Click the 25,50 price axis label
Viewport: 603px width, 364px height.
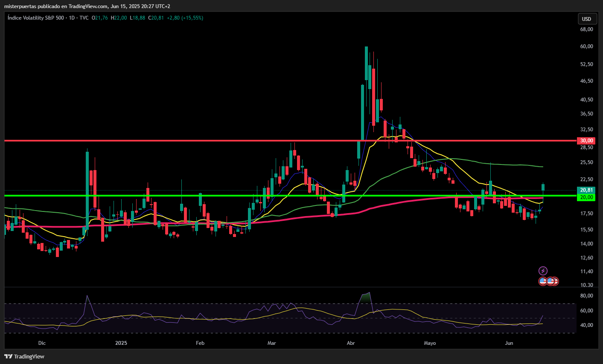587,162
